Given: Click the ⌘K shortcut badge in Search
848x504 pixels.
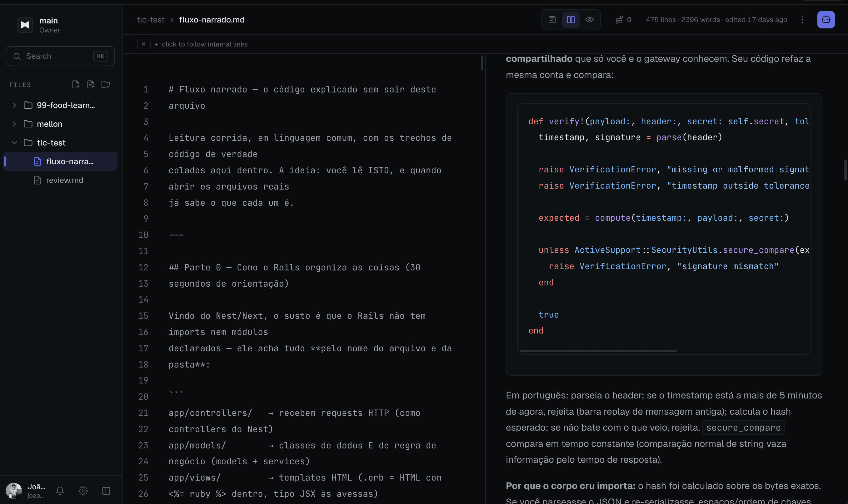Looking at the screenshot, I should tap(101, 56).
